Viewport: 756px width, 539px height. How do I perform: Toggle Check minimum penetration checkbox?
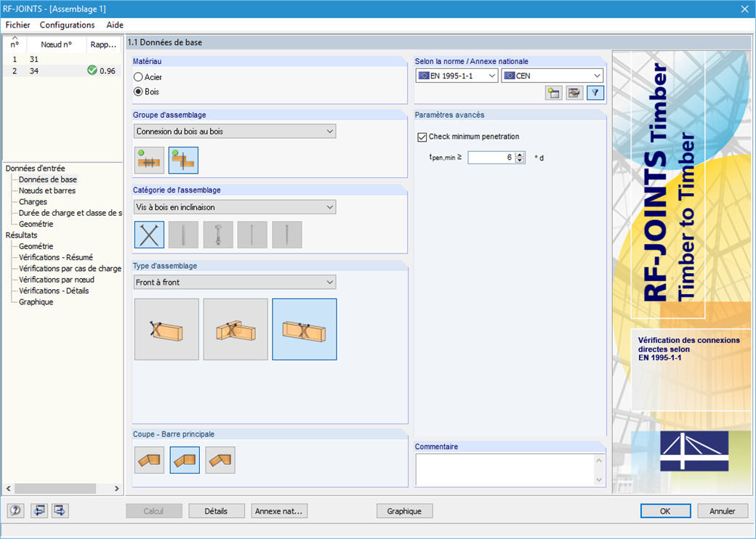coord(422,137)
